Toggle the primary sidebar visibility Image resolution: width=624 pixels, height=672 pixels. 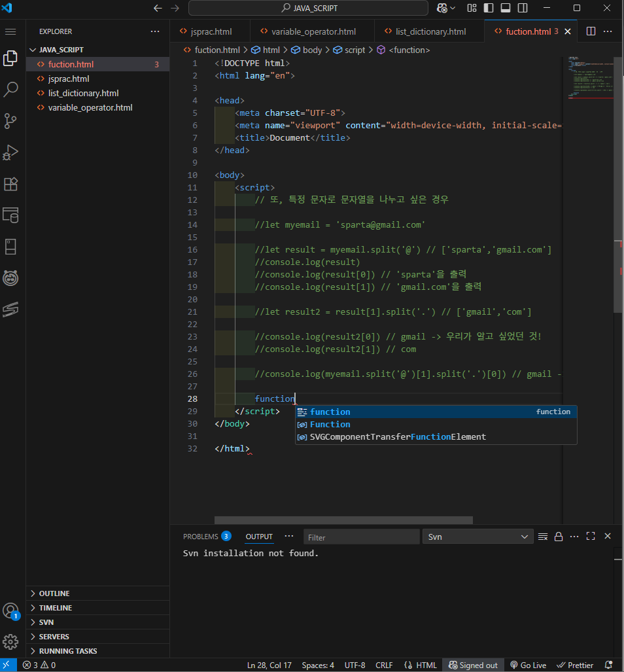point(489,8)
